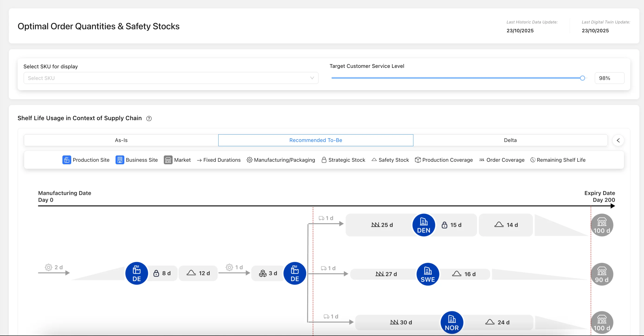This screenshot has width=644, height=336.
Task: Click the Remaining Shelf Life clock icon
Action: (x=533, y=160)
